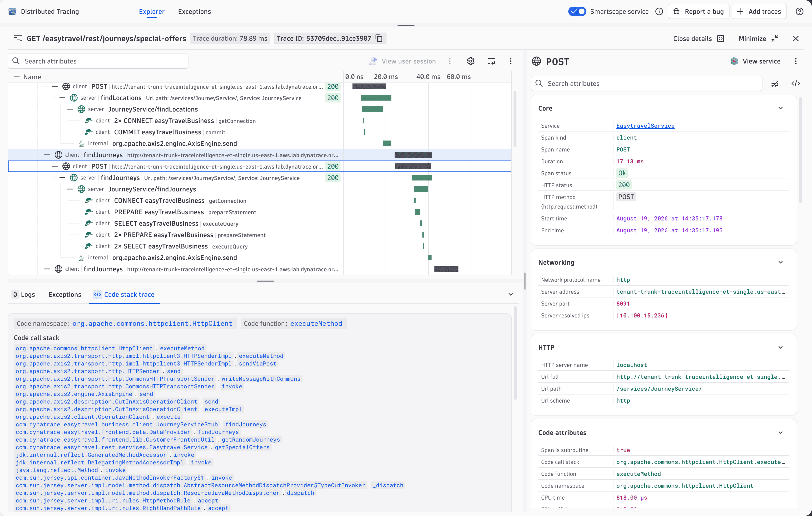Open the Logs tab
Image resolution: width=812 pixels, height=516 pixels.
[24, 294]
